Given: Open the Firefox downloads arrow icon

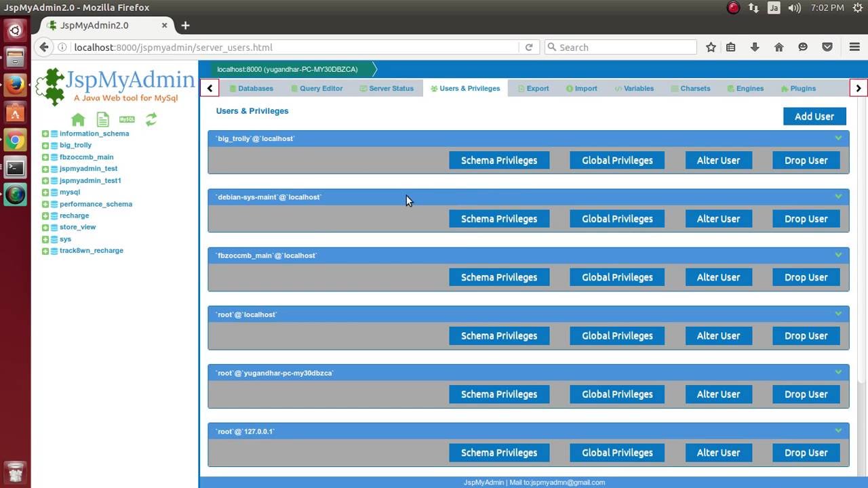Looking at the screenshot, I should [755, 47].
